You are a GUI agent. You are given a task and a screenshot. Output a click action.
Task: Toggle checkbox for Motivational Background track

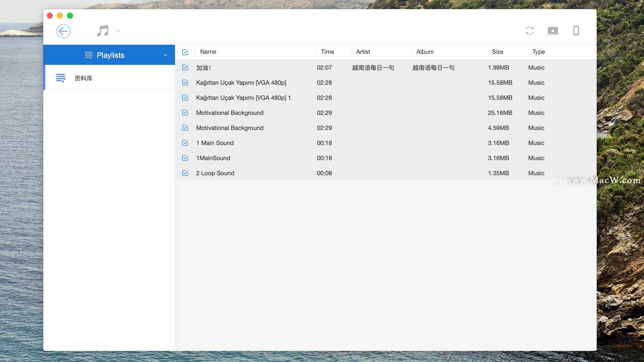tap(185, 113)
